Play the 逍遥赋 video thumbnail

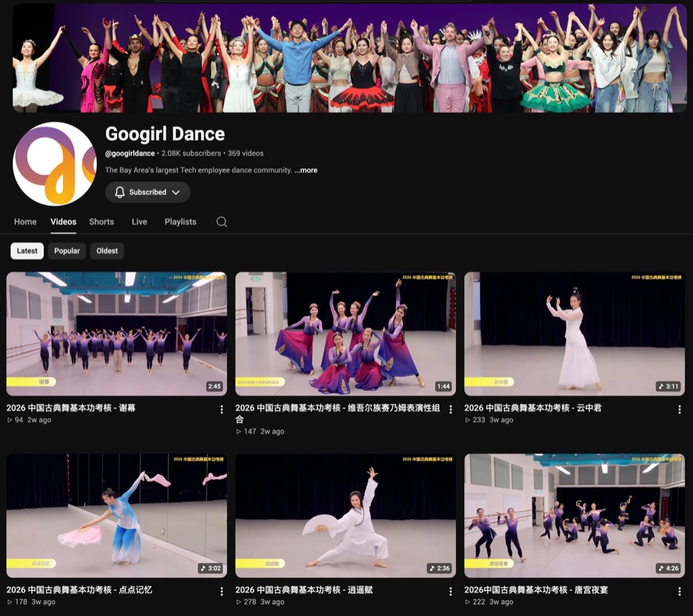[346, 516]
